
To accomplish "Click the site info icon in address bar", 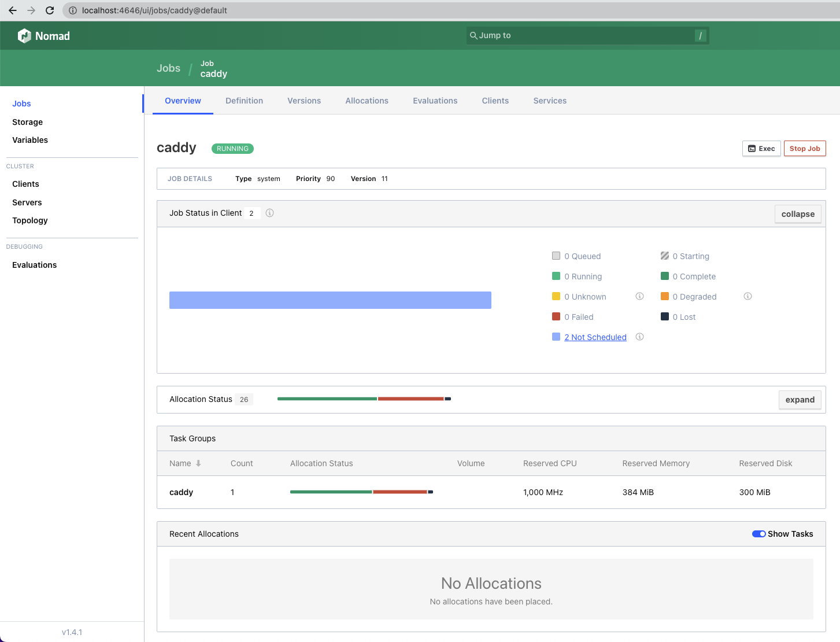I will click(x=73, y=10).
